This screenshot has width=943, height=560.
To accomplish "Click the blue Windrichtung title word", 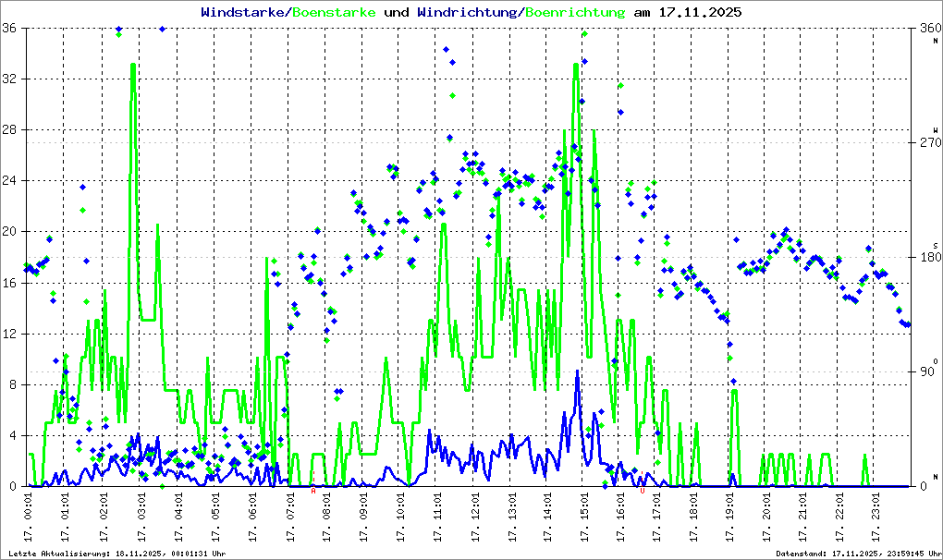I will [467, 12].
